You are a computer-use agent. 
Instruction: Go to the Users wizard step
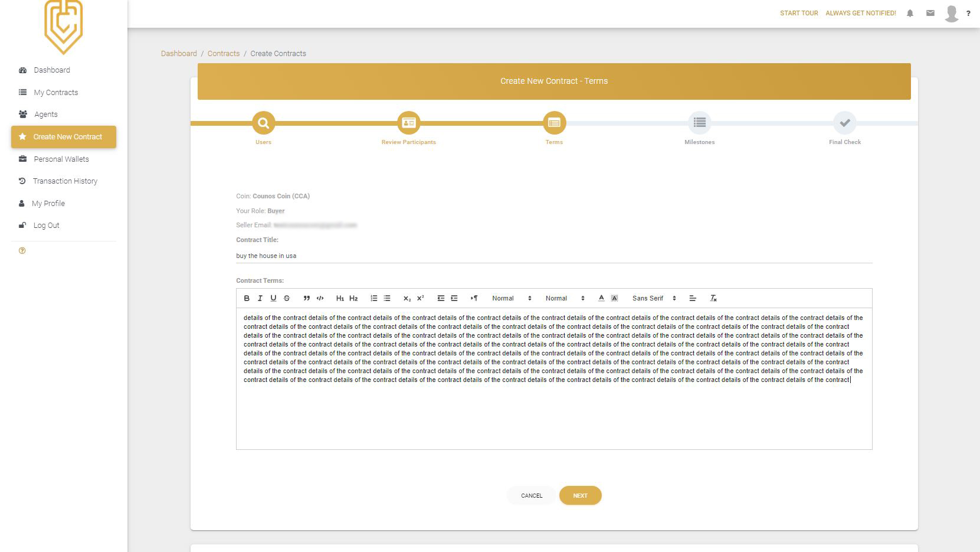(263, 123)
